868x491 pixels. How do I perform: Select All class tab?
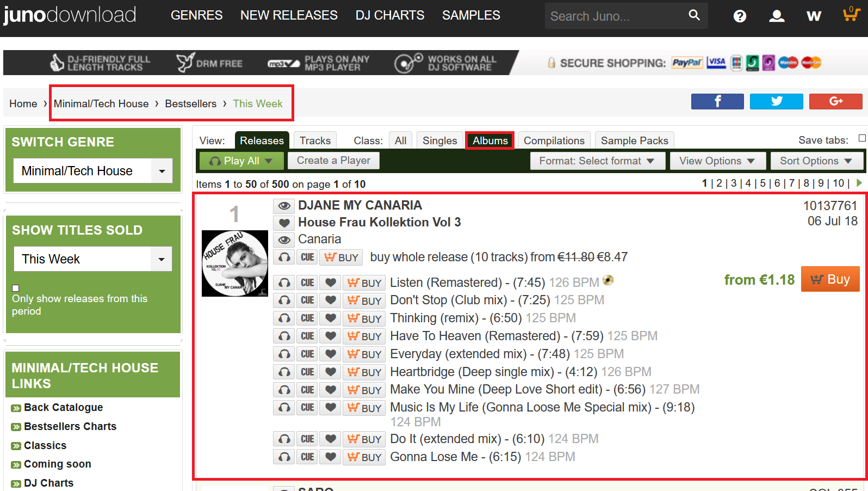401,140
